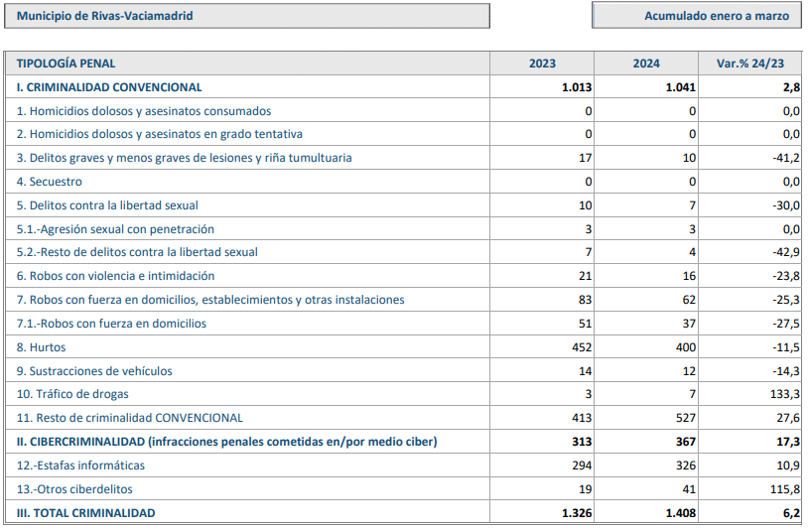Click the 'Municipio de Rivas-Vaciamadrid' header box

point(247,16)
